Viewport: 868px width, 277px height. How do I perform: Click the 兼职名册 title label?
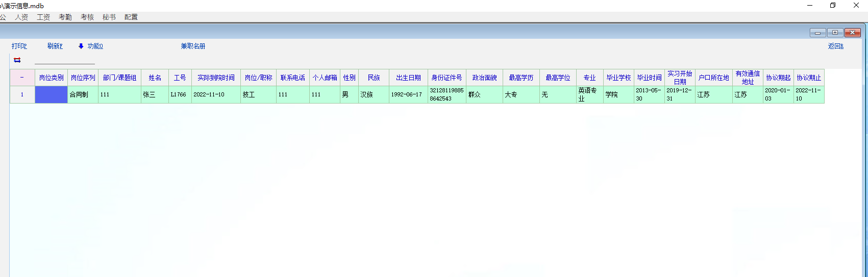193,46
